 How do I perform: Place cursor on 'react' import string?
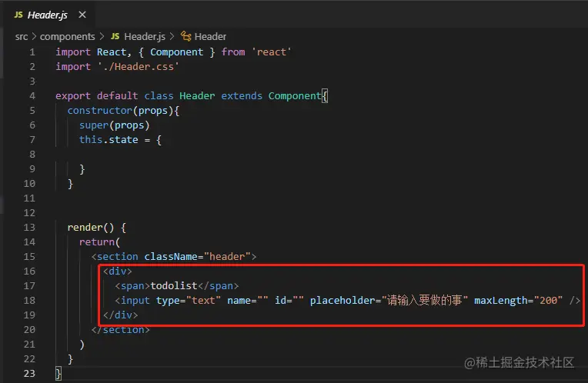(272, 52)
